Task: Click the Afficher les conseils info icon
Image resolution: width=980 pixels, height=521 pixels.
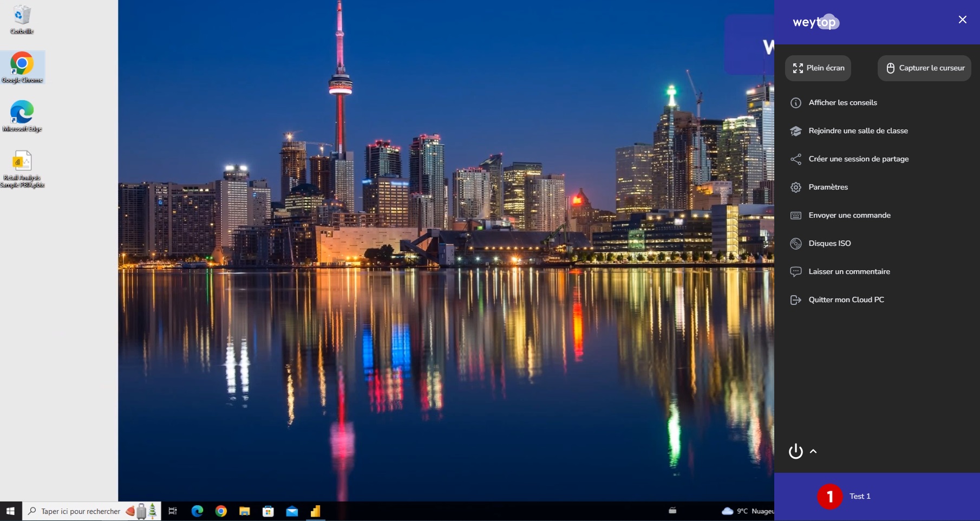Action: (796, 102)
